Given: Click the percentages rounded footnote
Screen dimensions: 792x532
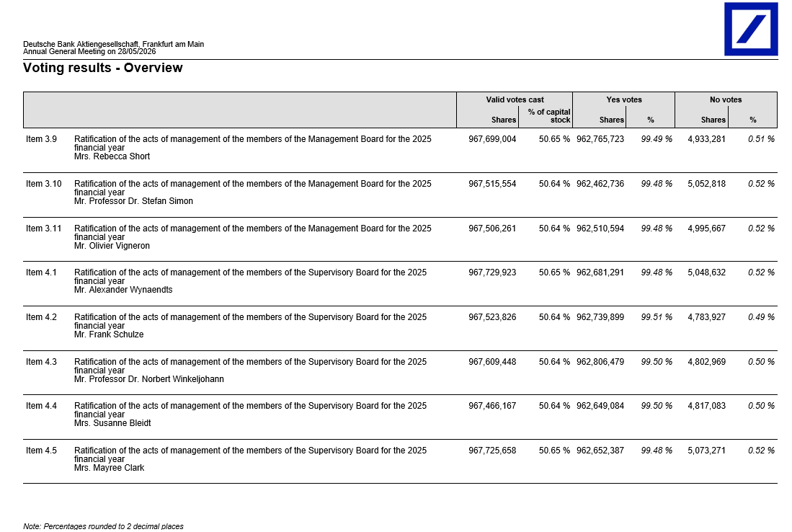Looking at the screenshot, I should click(x=104, y=526).
